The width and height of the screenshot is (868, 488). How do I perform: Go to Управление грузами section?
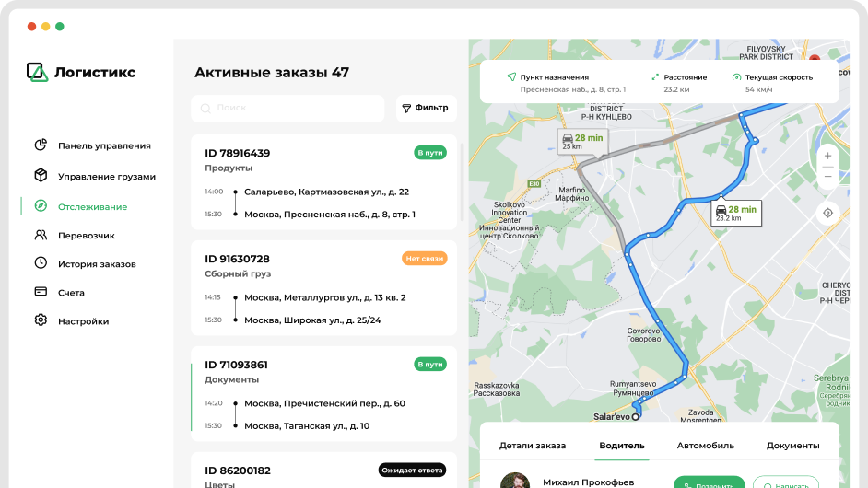coord(107,177)
